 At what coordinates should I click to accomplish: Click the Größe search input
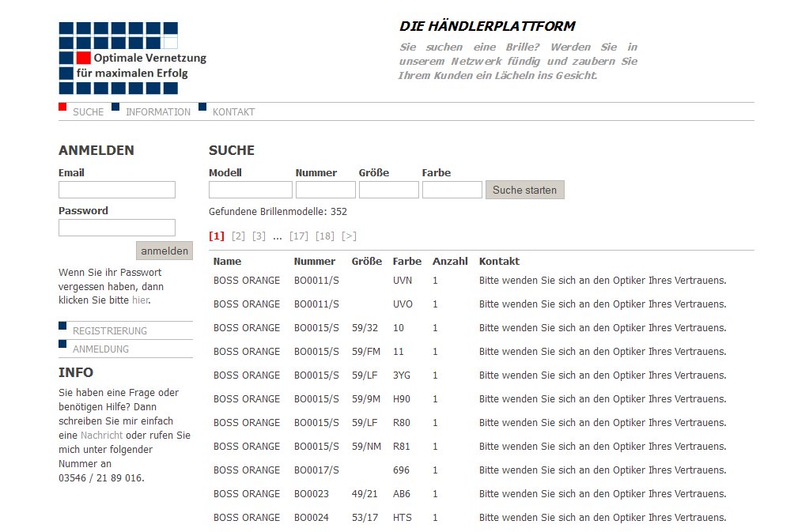click(388, 190)
